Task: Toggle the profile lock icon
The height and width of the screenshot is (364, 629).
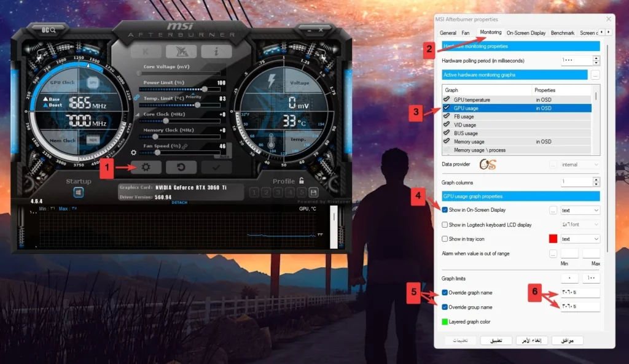Action: tap(301, 181)
